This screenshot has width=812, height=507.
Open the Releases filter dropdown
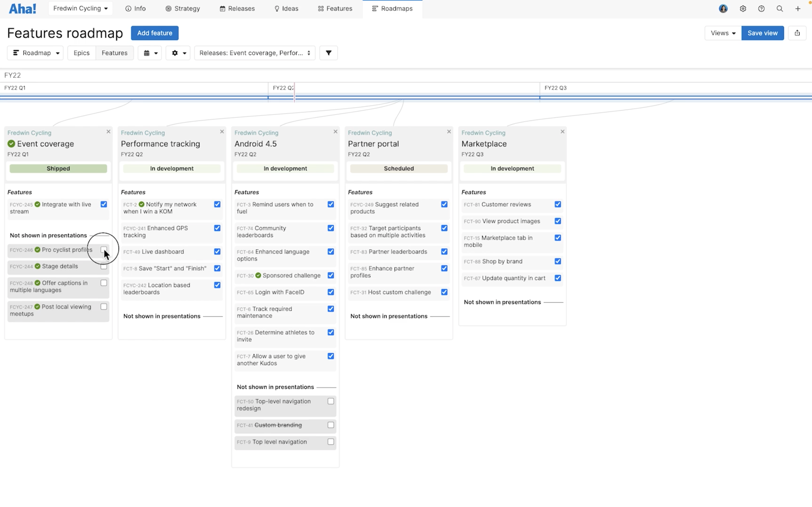tap(254, 53)
